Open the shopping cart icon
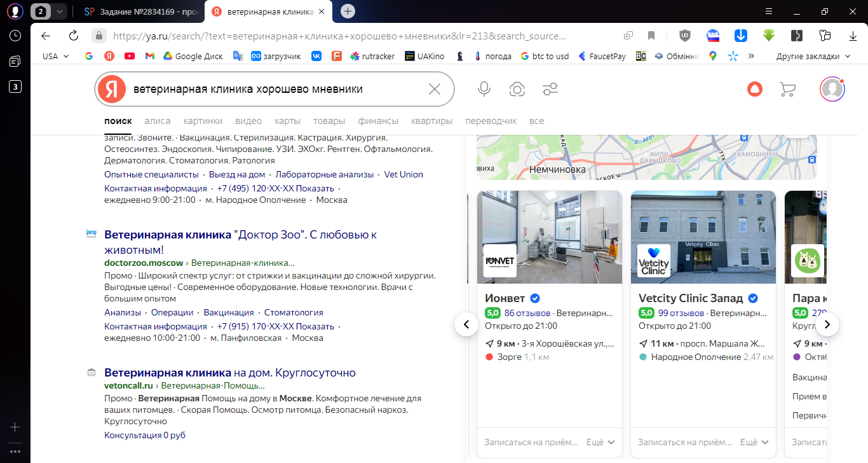The width and height of the screenshot is (868, 463). [787, 89]
